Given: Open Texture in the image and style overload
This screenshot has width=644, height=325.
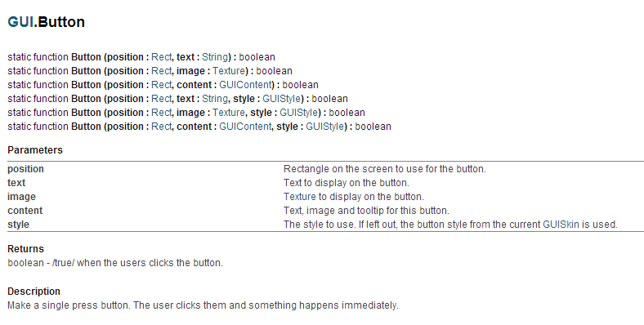Looking at the screenshot, I should tap(229, 113).
